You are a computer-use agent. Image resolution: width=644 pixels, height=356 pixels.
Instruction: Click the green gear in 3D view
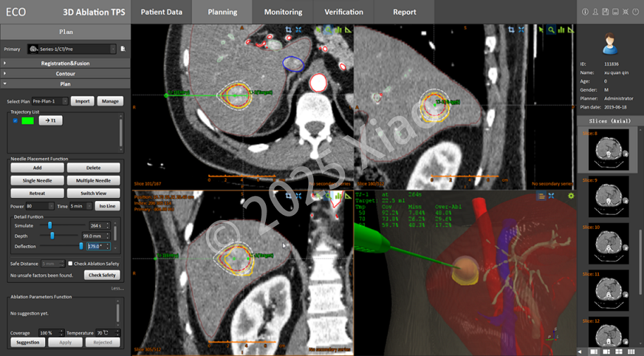click(x=571, y=196)
